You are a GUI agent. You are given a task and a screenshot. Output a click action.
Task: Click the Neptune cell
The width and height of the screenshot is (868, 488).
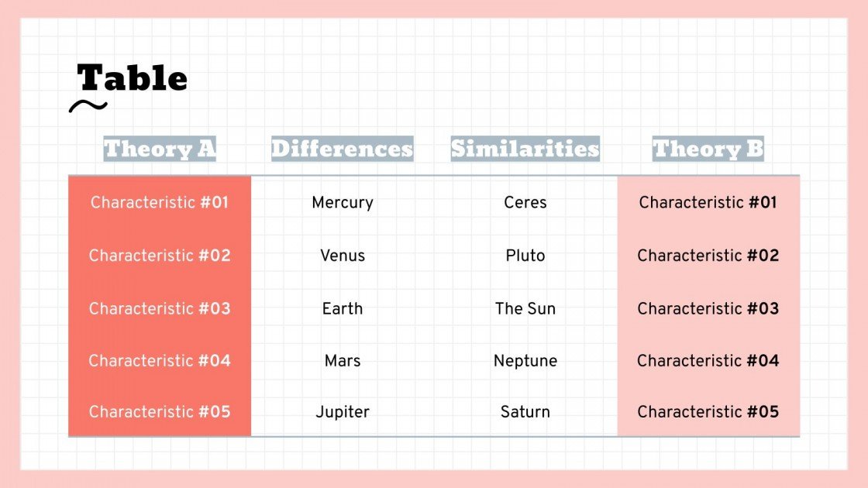pyautogui.click(x=525, y=361)
